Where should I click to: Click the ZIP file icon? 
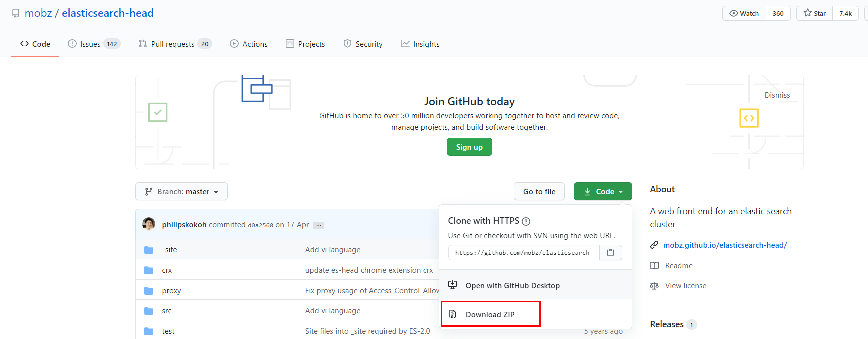tap(453, 314)
